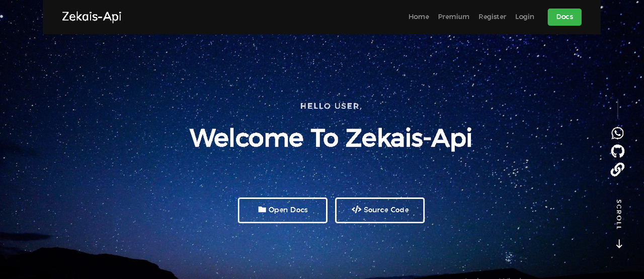Open the Premium nav item
Viewport: 644px width, 279px height.
pyautogui.click(x=453, y=17)
